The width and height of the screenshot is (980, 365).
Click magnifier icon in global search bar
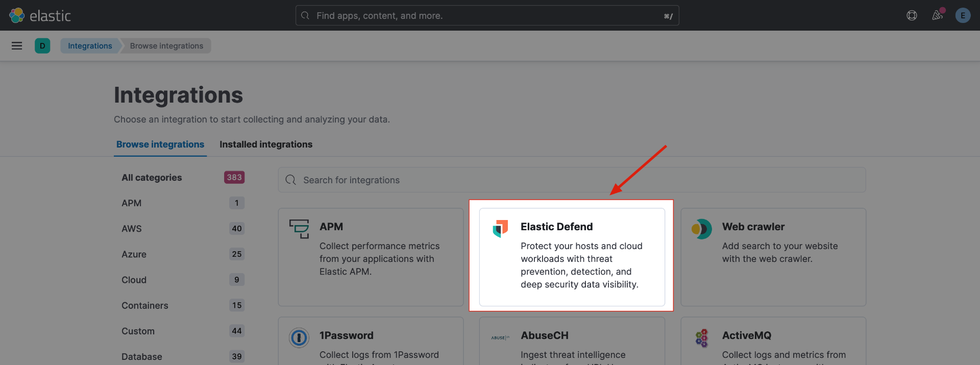(x=305, y=15)
